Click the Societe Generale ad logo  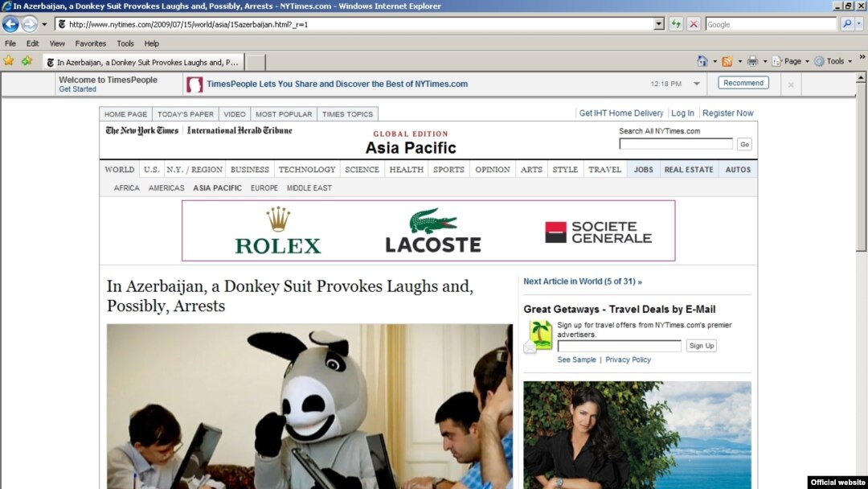click(x=599, y=232)
